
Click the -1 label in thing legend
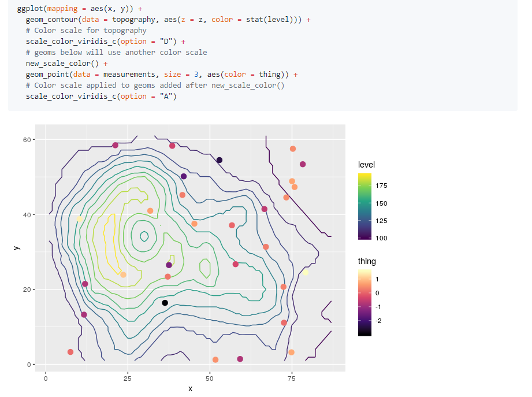pyautogui.click(x=378, y=307)
